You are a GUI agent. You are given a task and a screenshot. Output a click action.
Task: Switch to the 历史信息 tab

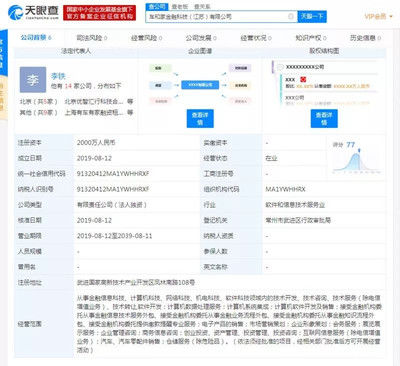click(365, 38)
